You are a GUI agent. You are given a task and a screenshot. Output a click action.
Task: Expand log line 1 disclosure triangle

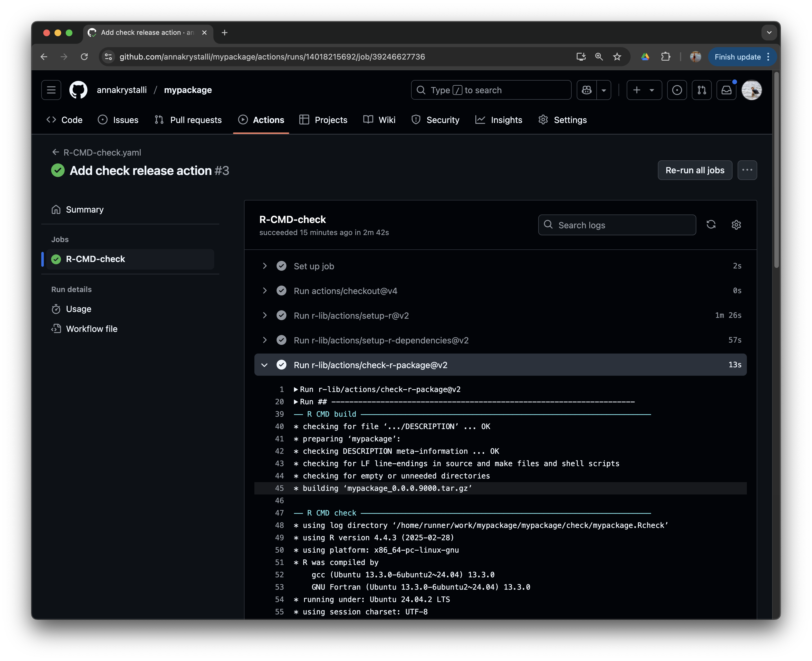point(296,389)
